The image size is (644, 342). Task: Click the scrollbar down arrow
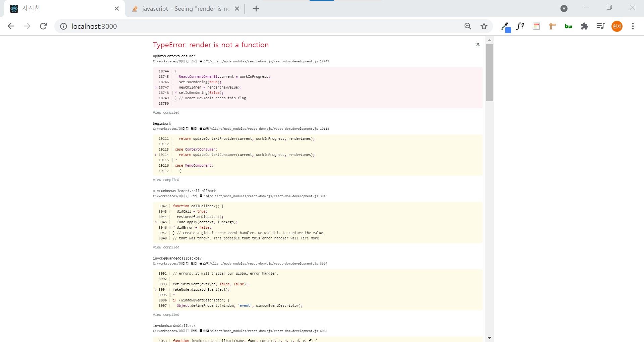click(489, 338)
